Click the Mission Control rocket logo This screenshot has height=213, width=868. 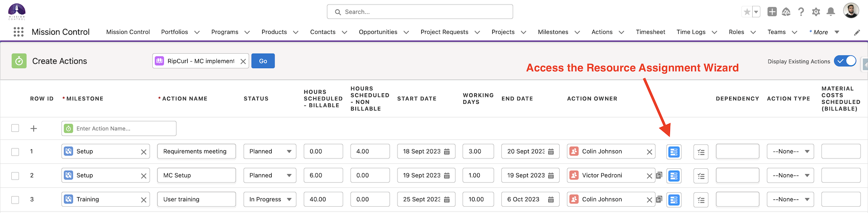point(17,11)
